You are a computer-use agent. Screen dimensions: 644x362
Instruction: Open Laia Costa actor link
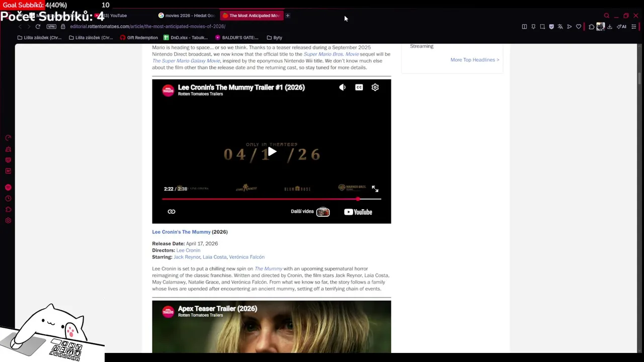pyautogui.click(x=214, y=257)
